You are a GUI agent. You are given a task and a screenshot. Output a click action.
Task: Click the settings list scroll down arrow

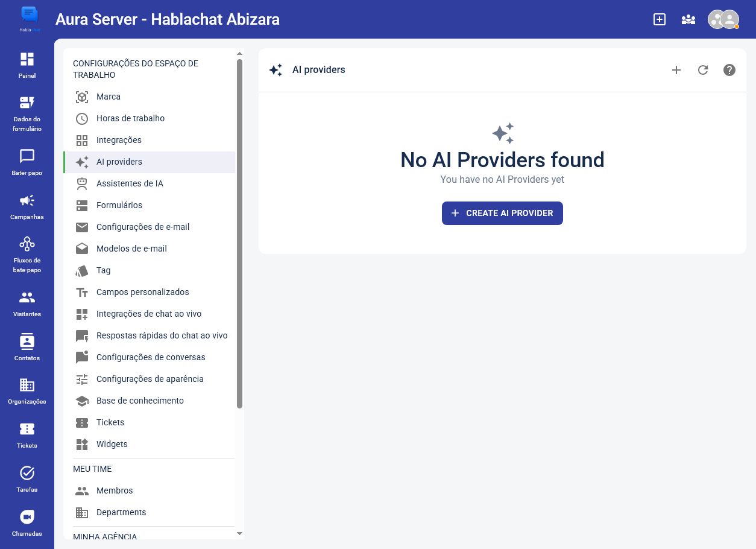click(x=239, y=533)
